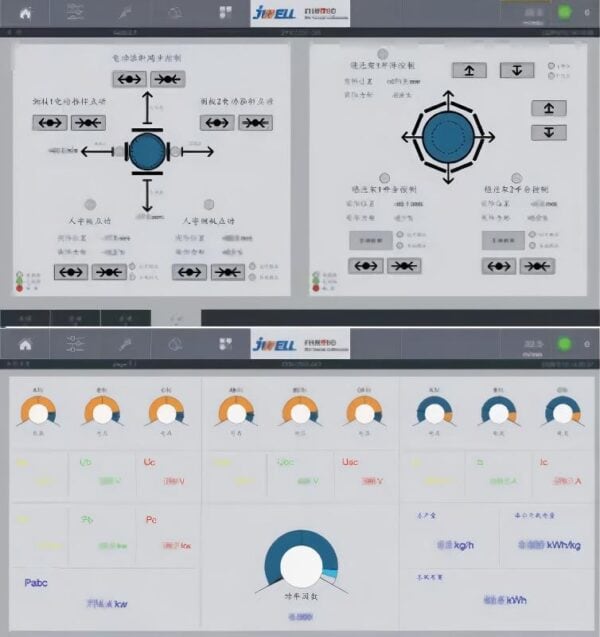Switch to the second dark bottom tab
This screenshot has height=637, width=600.
(76, 318)
